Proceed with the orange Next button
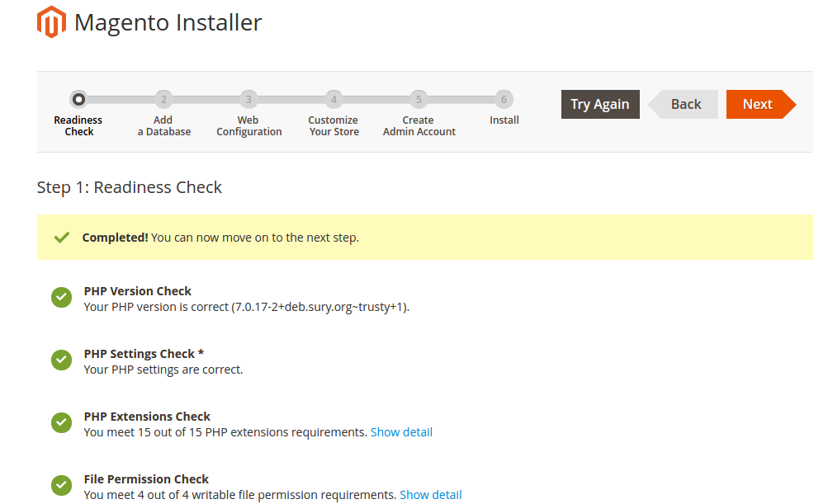 click(757, 104)
